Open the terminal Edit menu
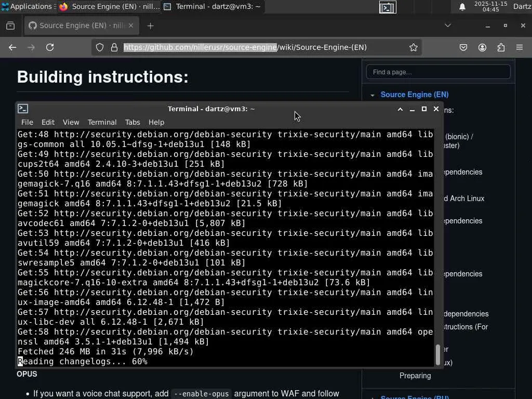 pyautogui.click(x=48, y=122)
